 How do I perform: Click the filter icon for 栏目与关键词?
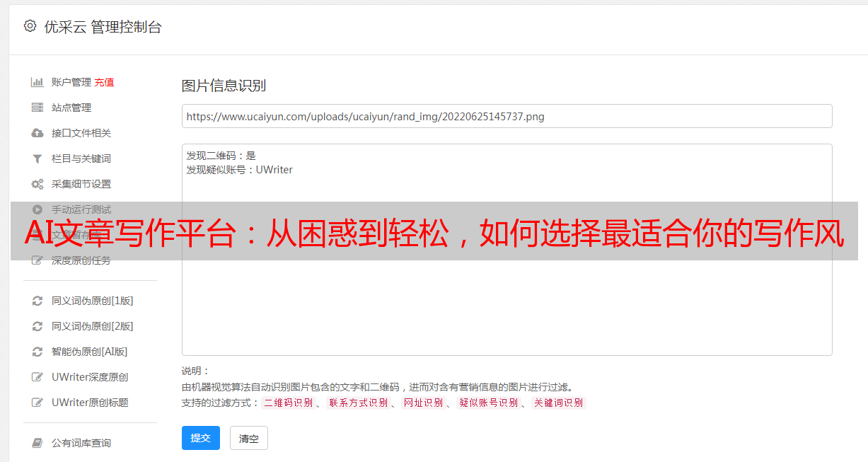[37, 158]
